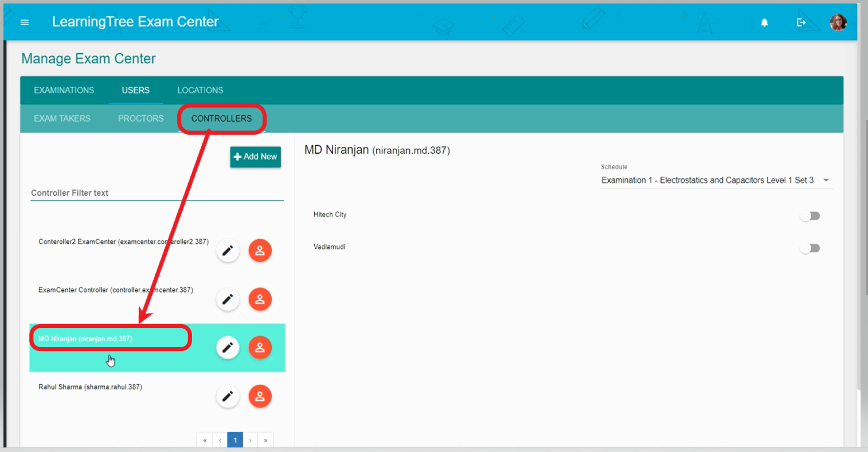Open the user profile avatar
868x452 pixels.
pos(838,22)
